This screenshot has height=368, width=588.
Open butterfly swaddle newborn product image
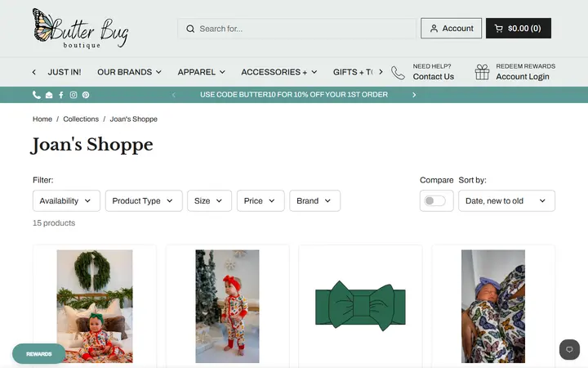[x=493, y=307]
